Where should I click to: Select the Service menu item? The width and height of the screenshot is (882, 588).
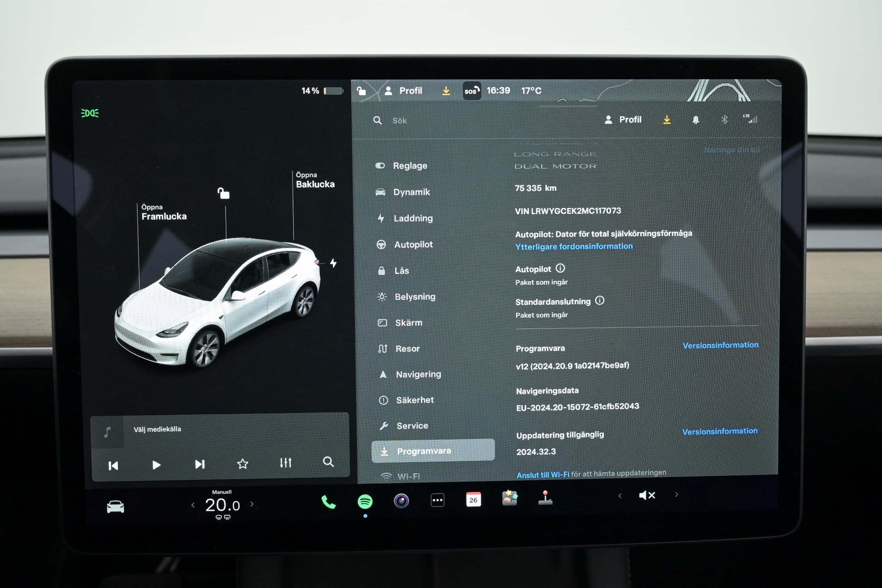pos(404,426)
